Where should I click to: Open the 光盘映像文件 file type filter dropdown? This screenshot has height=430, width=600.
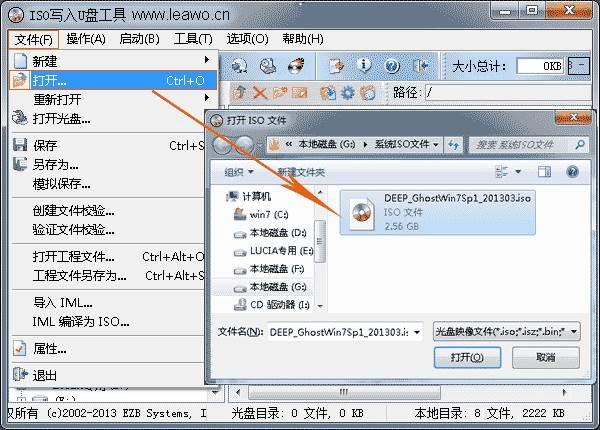(507, 332)
